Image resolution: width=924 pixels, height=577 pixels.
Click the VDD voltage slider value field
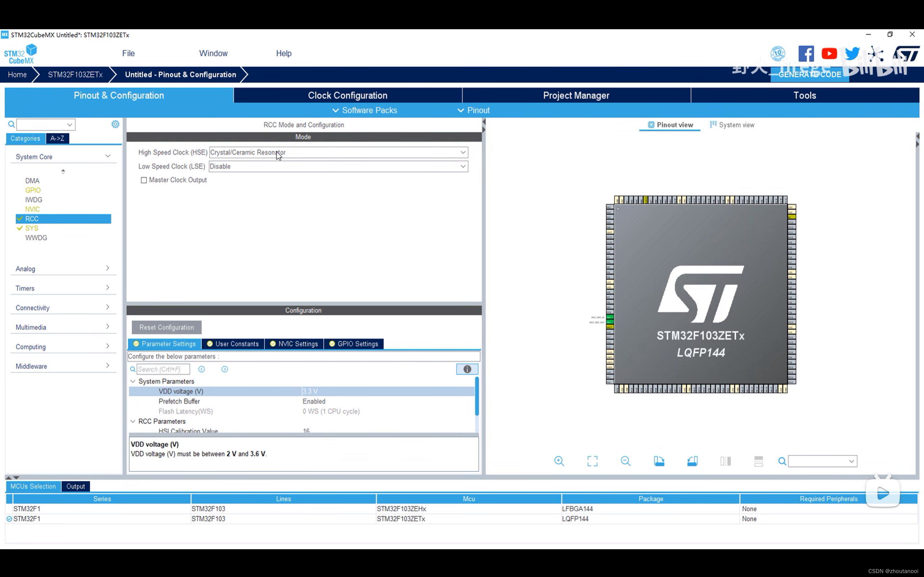(x=388, y=391)
